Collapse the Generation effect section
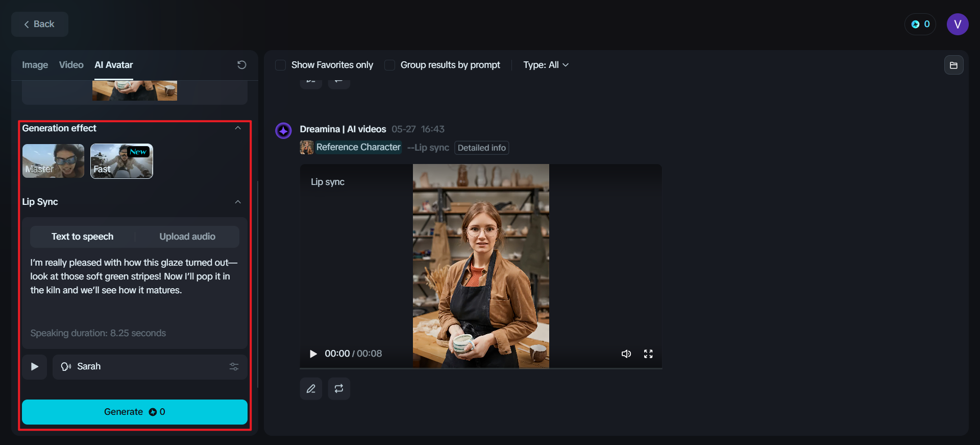 coord(238,128)
